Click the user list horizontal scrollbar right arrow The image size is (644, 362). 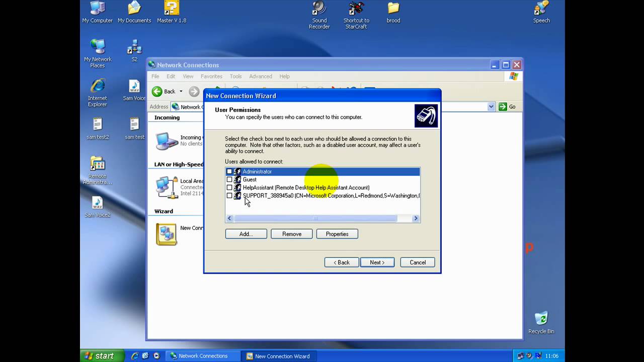pyautogui.click(x=416, y=218)
